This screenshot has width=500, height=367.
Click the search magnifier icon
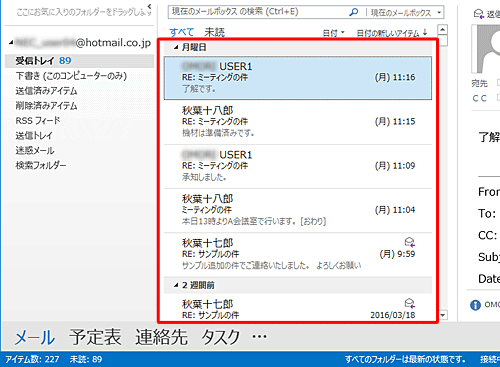[353, 12]
